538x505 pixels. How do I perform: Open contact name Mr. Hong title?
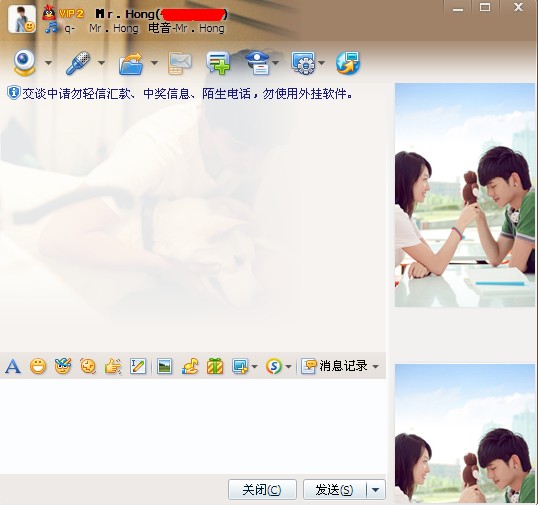(x=161, y=14)
